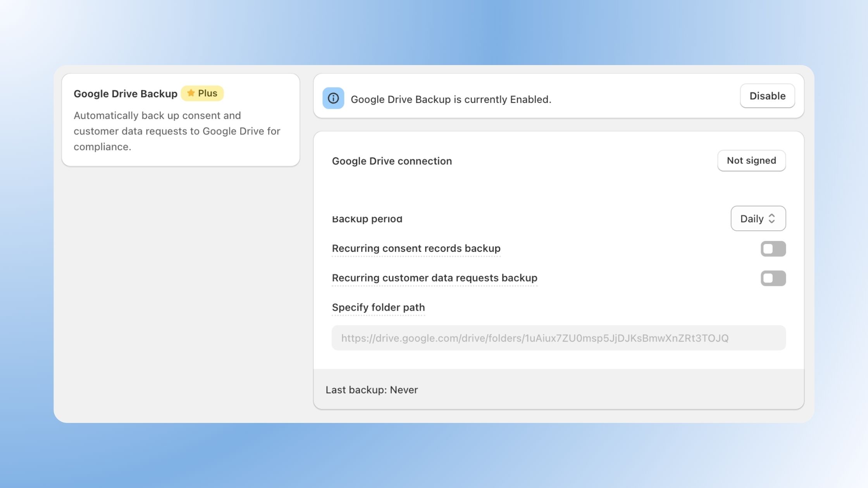Click the Recurring customer data requests backup label
This screenshot has height=488, width=868.
pyautogui.click(x=434, y=278)
